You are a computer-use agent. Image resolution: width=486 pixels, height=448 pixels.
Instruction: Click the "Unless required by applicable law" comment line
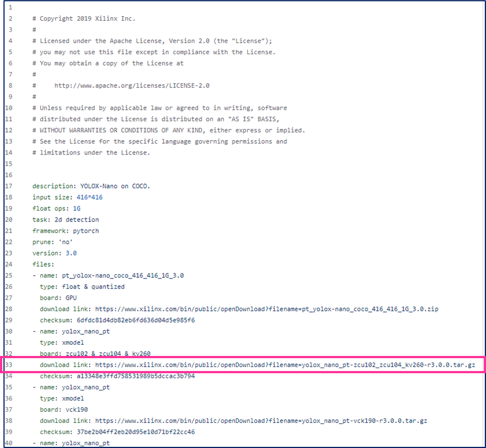point(160,108)
